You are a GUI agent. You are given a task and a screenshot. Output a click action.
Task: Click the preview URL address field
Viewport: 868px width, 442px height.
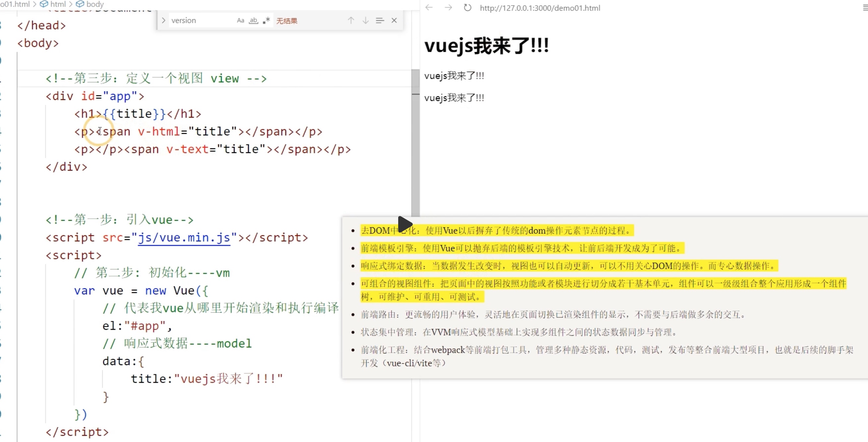(540, 8)
